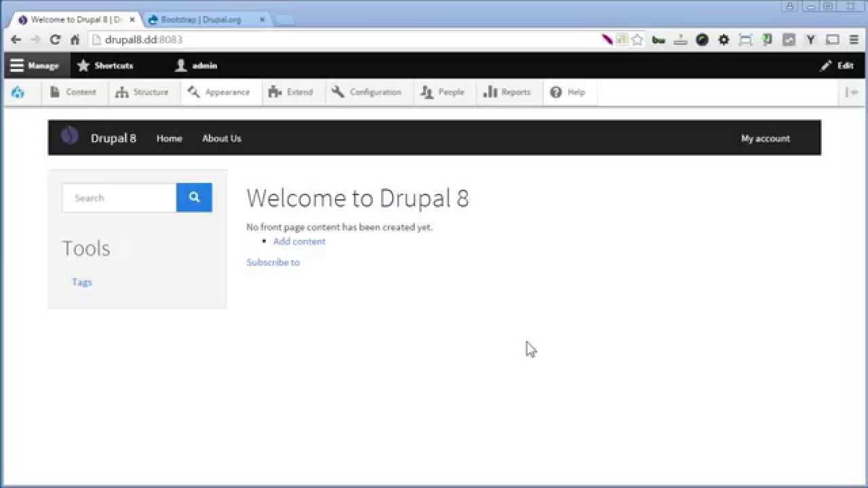Viewport: 868px width, 488px height.
Task: Click the blue search magnifier button
Action: (194, 197)
